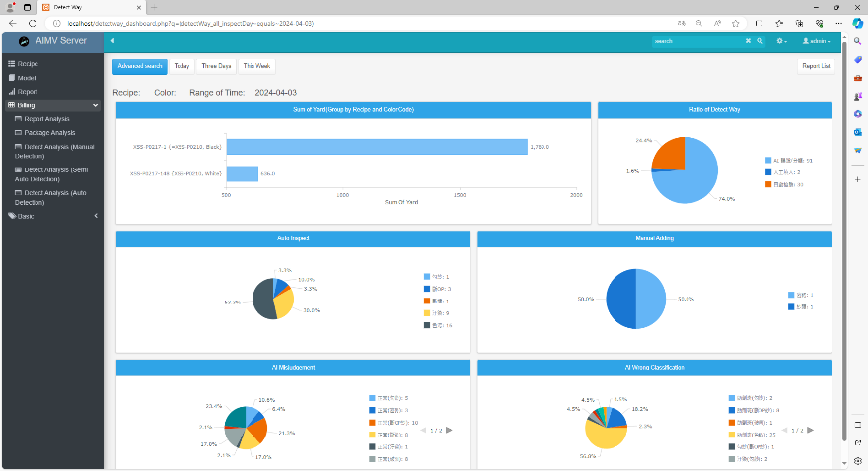
Task: Open the Copilot icon in the browser
Action: tap(857, 24)
